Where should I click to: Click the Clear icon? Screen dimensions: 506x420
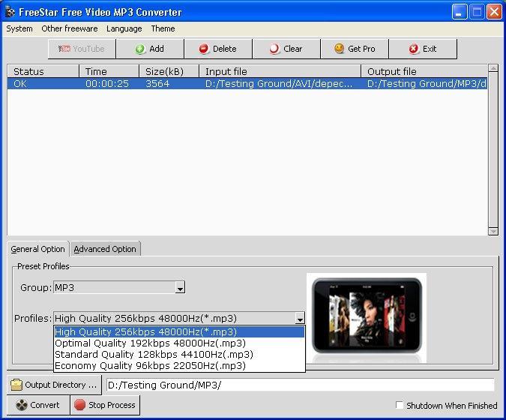pyautogui.click(x=274, y=49)
